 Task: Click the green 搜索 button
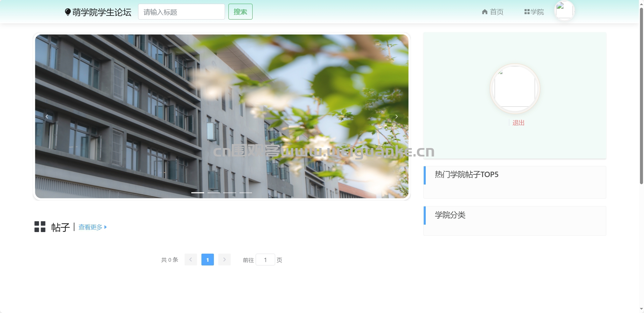coord(240,12)
